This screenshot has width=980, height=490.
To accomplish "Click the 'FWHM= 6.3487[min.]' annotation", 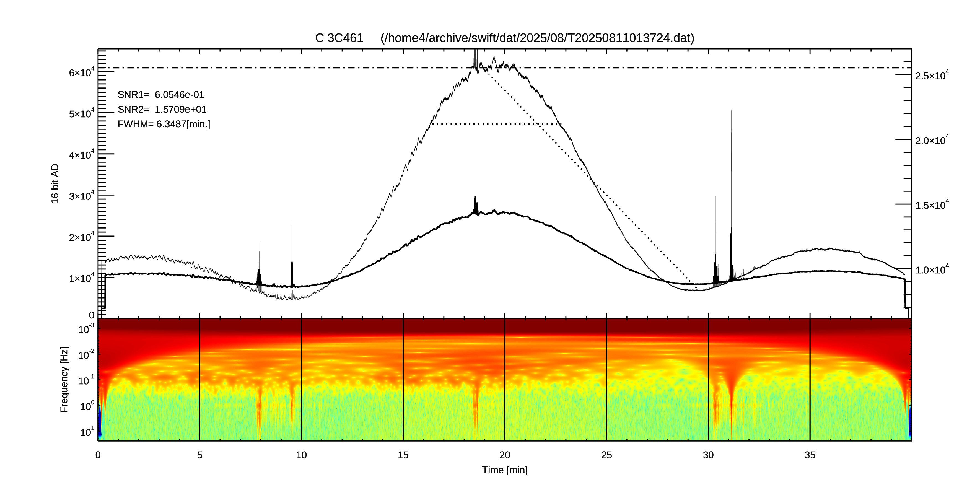I will [164, 124].
